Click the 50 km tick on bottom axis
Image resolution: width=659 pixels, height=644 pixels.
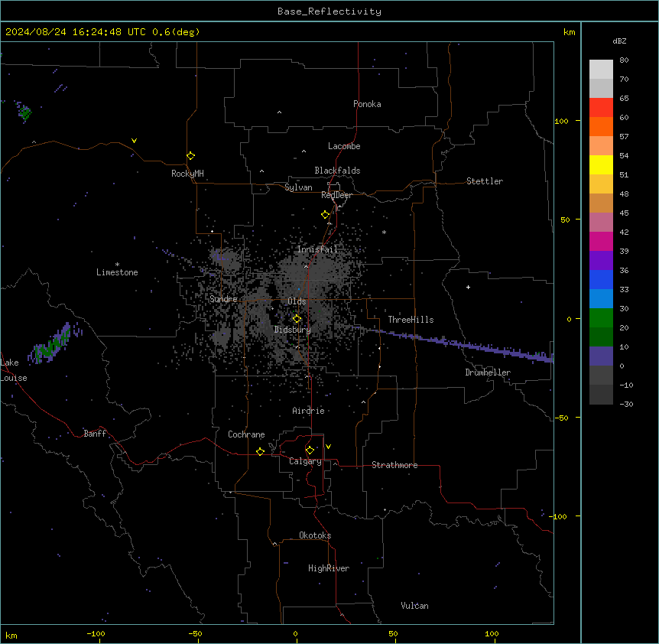point(394,633)
